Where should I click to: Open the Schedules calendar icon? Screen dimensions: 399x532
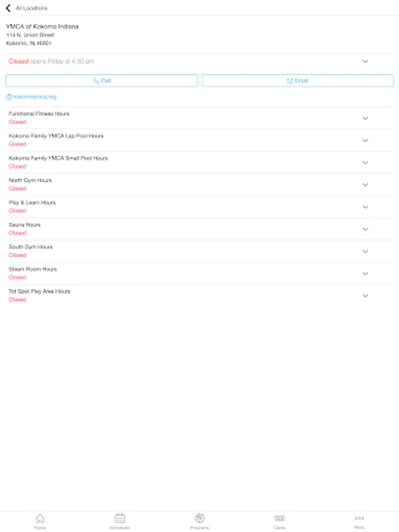point(120,518)
